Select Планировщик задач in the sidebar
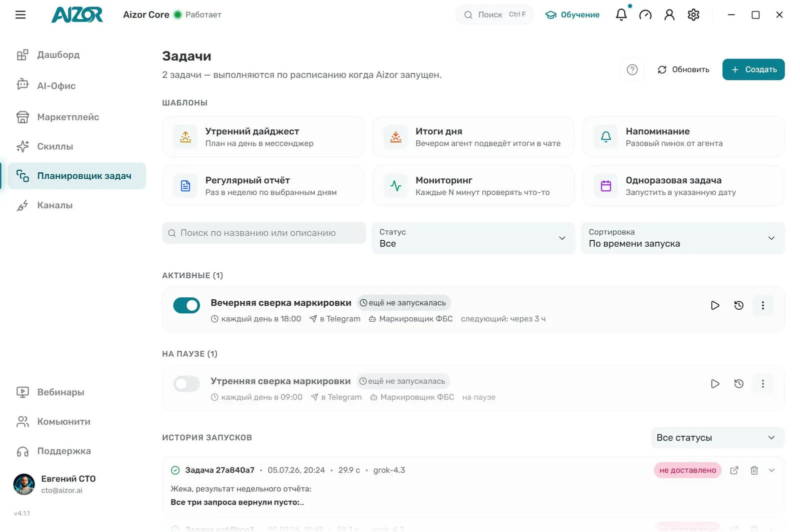The width and height of the screenshot is (800, 532). point(76,176)
